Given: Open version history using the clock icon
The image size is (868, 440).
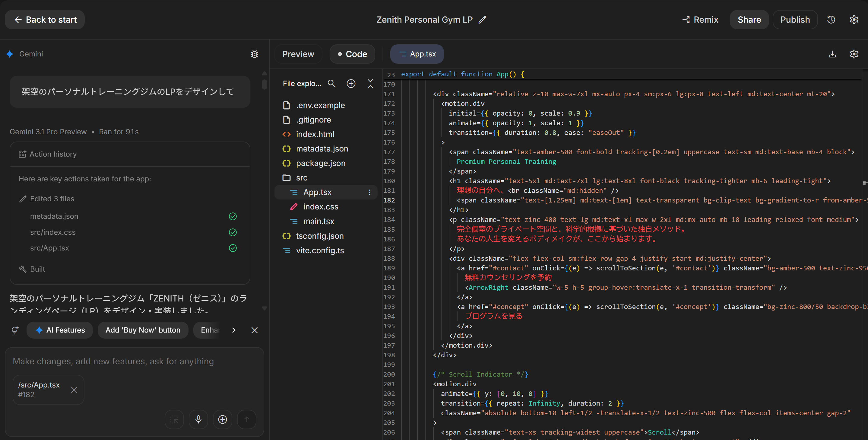Looking at the screenshot, I should tap(831, 19).
